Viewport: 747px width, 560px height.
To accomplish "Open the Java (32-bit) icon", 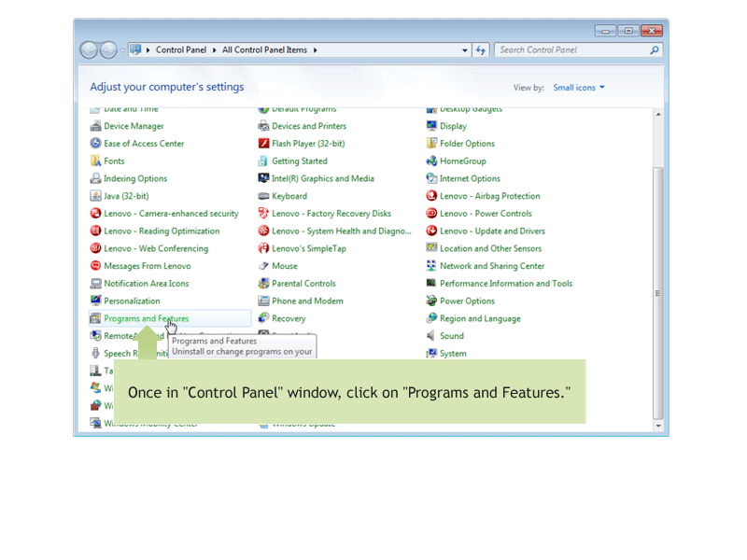I will tap(96, 196).
